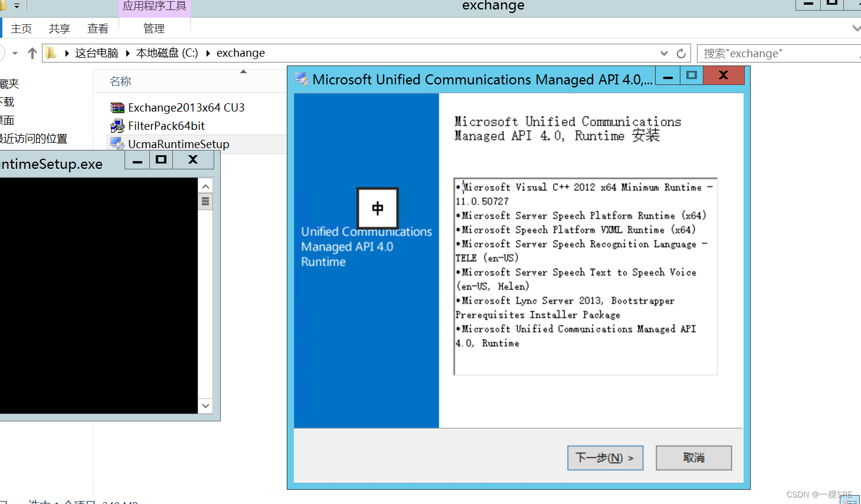Click the console scrollbar thumb

click(205, 202)
